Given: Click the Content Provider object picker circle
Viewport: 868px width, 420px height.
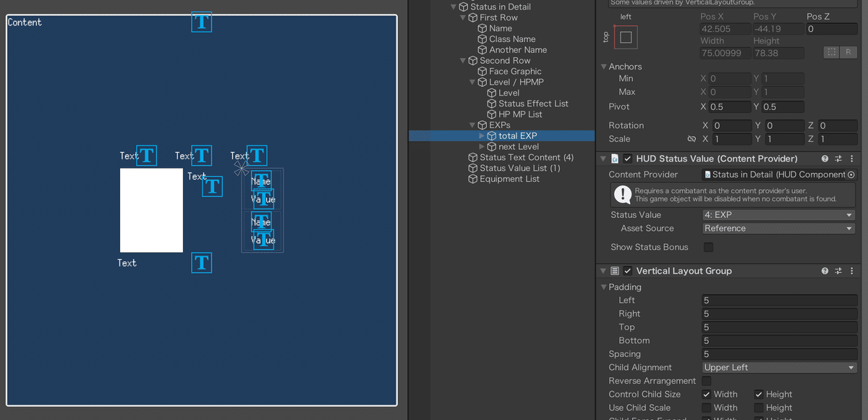Looking at the screenshot, I should pos(851,175).
